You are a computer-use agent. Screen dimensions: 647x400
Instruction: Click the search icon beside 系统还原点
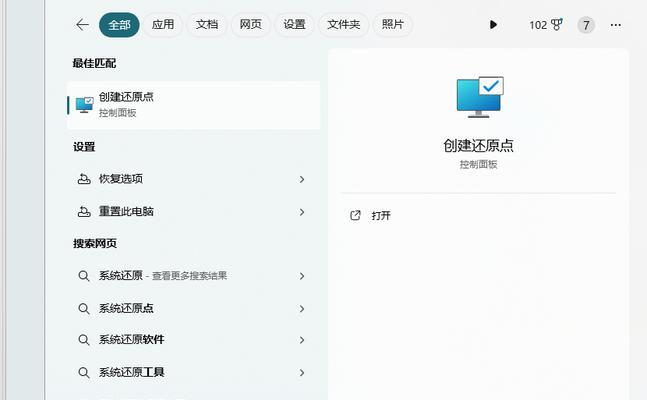[x=84, y=308]
